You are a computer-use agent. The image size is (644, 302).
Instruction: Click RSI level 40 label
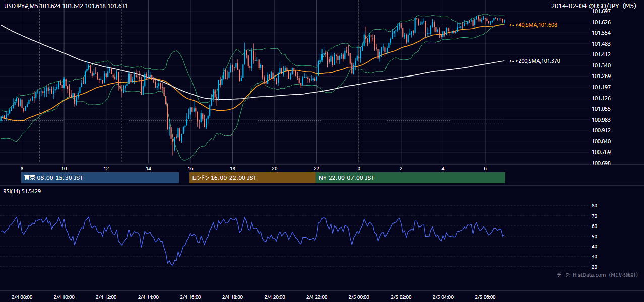594,246
